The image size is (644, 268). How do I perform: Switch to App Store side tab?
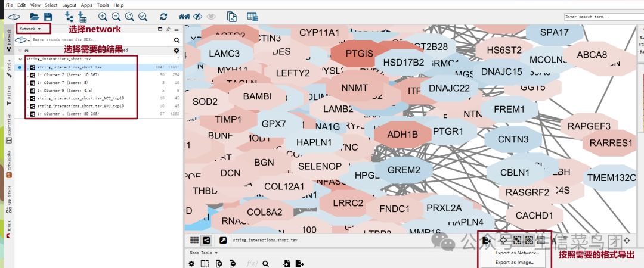coord(9,199)
